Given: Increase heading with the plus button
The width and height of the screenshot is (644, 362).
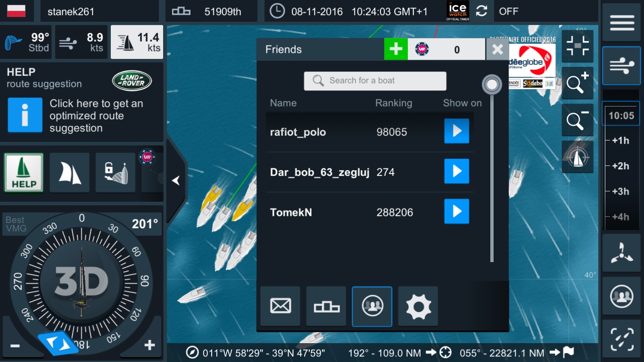Looking at the screenshot, I should pos(149,346).
